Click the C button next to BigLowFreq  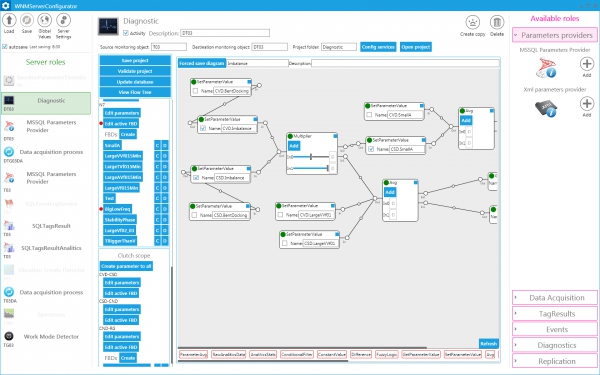(x=157, y=209)
